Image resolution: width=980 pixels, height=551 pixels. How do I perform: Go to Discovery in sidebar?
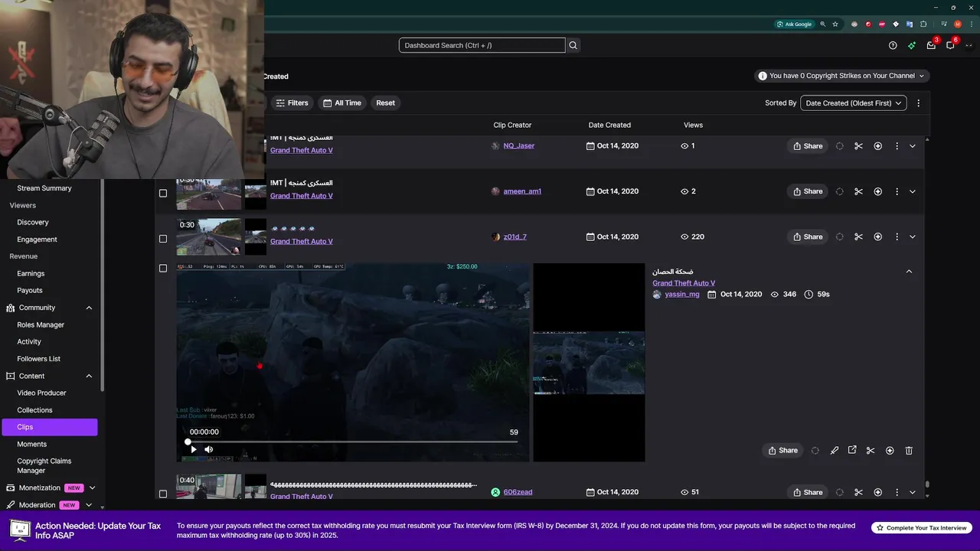33,222
